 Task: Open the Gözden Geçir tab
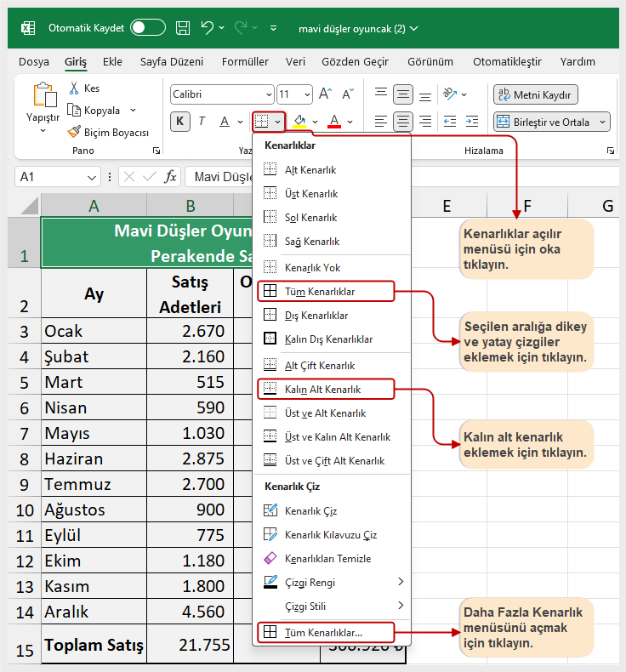pyautogui.click(x=355, y=62)
